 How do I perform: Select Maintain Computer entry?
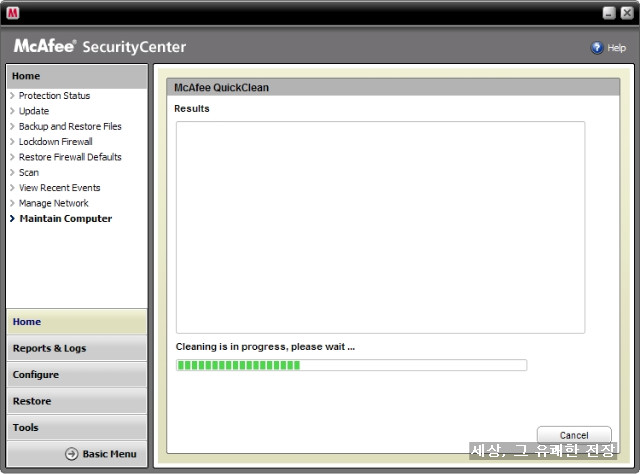[x=66, y=218]
